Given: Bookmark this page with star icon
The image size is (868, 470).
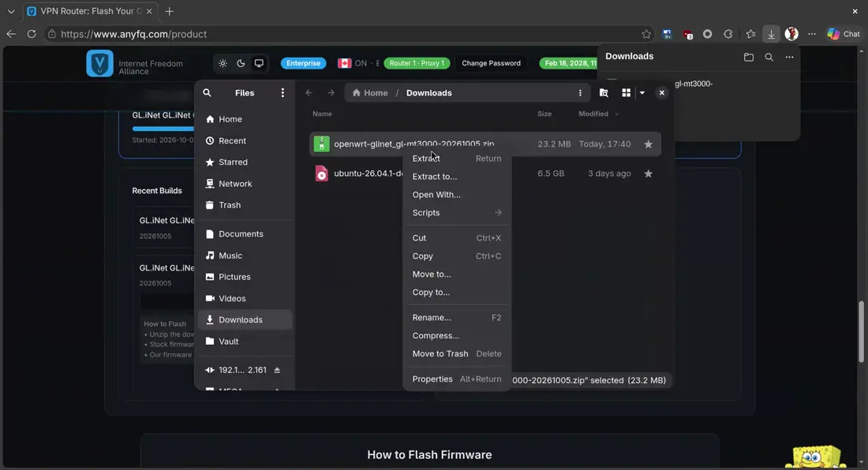Looking at the screenshot, I should 646,34.
